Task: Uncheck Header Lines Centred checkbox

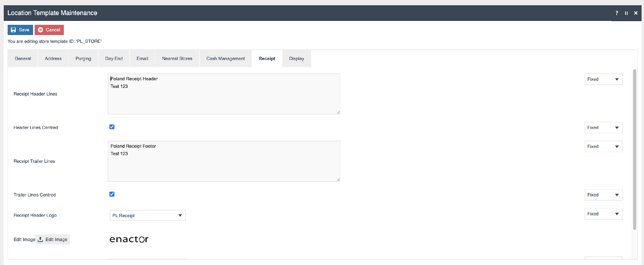Action: pos(112,127)
